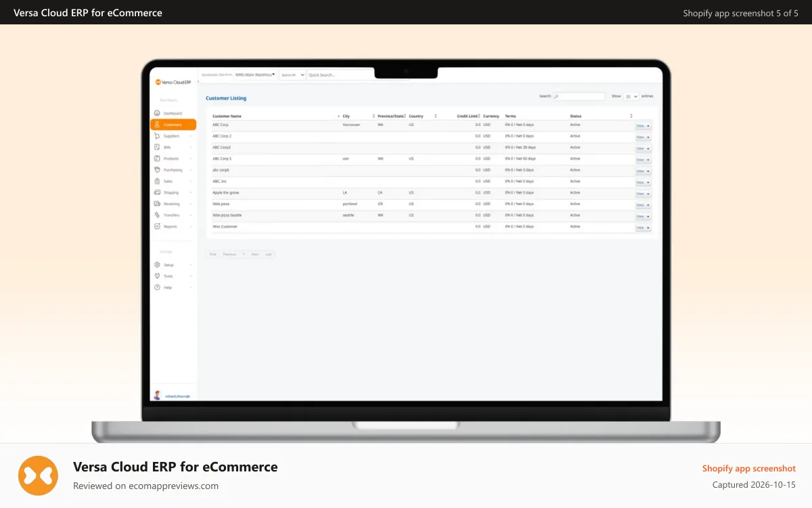Click View button for ABC, Inc

point(640,183)
